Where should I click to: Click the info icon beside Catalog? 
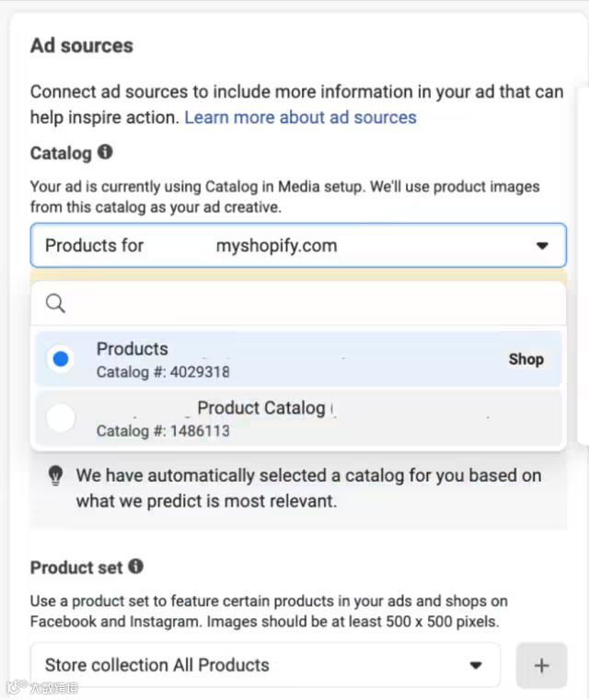pyautogui.click(x=105, y=153)
